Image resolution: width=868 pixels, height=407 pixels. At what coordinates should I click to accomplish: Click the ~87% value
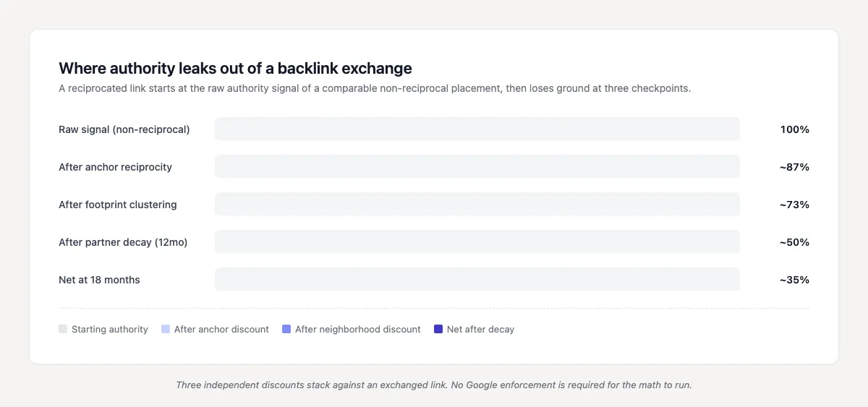coord(794,167)
